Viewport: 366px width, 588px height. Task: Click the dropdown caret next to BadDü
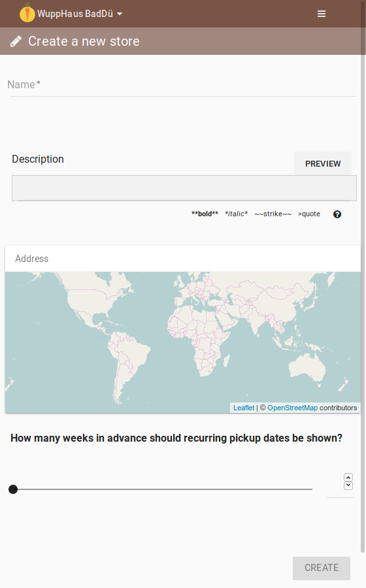coord(120,14)
